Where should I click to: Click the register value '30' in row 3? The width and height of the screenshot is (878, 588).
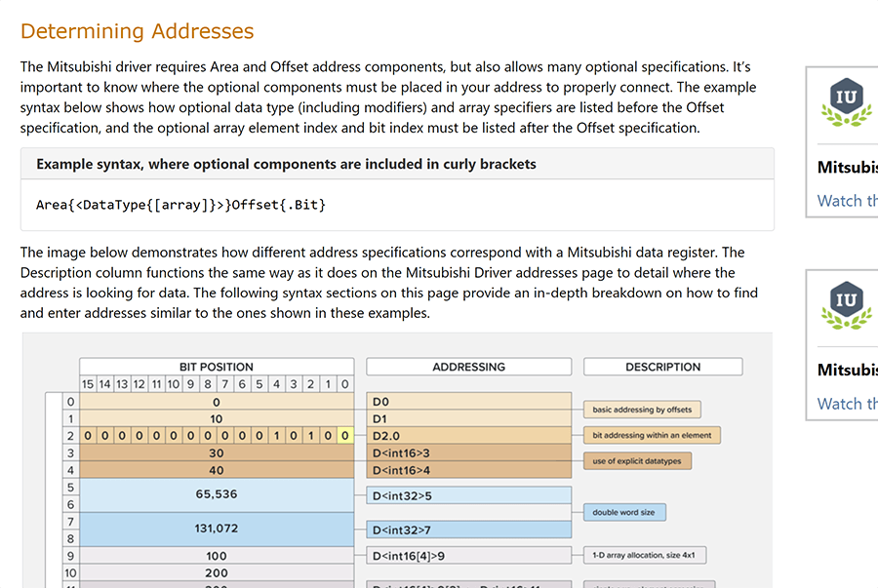coord(217,453)
